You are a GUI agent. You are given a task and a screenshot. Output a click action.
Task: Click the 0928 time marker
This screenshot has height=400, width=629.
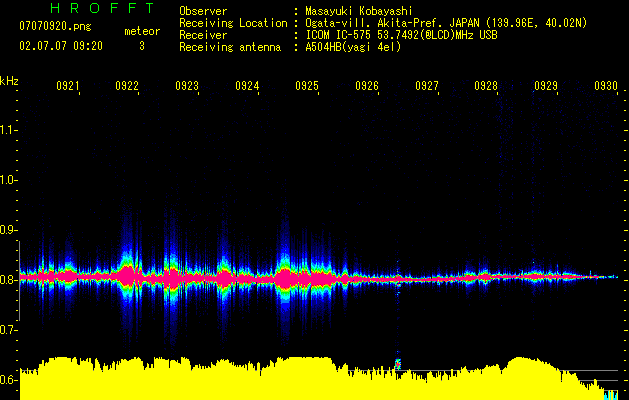click(x=486, y=86)
